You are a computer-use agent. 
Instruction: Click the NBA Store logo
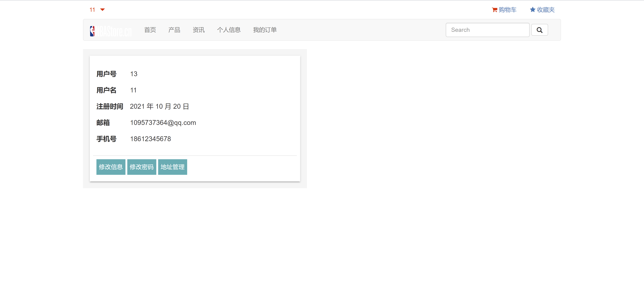tap(111, 31)
